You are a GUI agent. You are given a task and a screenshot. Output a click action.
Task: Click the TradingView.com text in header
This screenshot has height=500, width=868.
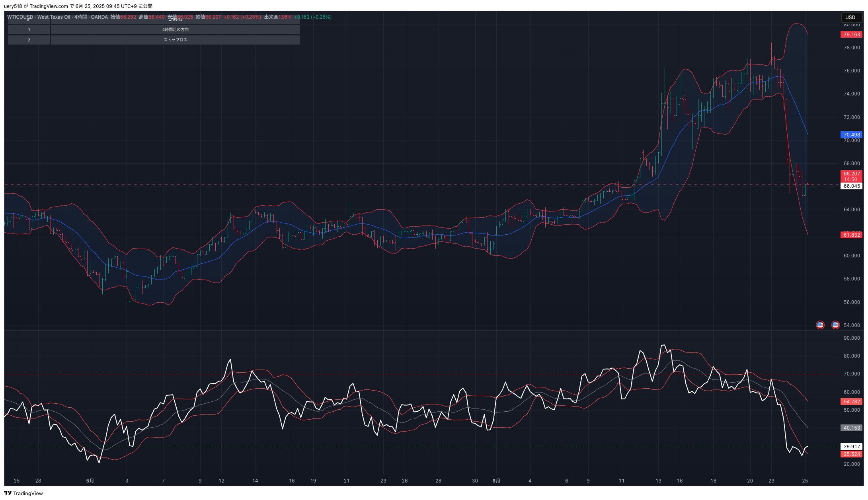(49, 6)
